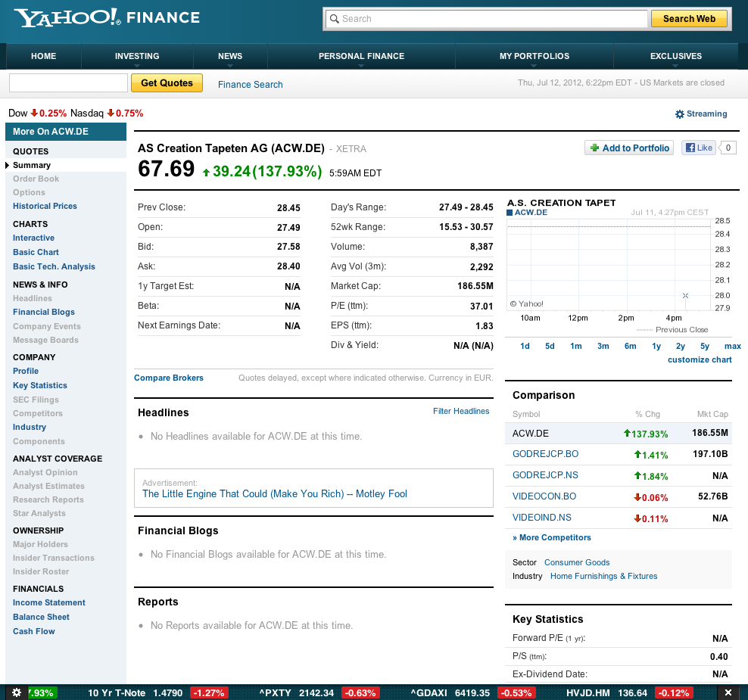The image size is (748, 700).
Task: Expand the INVESTING navigation menu
Action: pyautogui.click(x=137, y=56)
